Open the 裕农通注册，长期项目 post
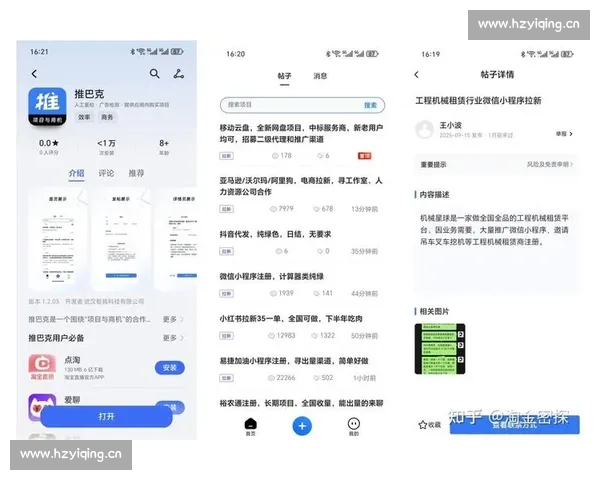The width and height of the screenshot is (600, 480). pos(301,403)
